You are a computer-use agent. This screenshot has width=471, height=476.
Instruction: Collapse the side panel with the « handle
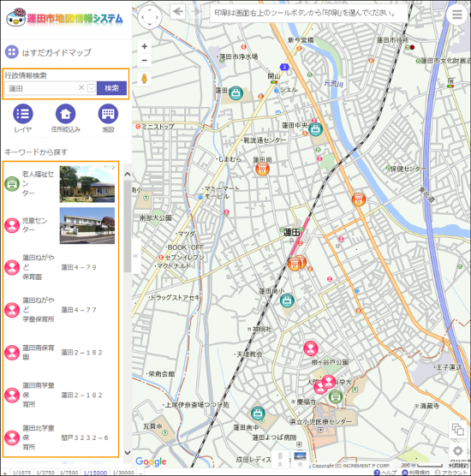tap(136, 256)
